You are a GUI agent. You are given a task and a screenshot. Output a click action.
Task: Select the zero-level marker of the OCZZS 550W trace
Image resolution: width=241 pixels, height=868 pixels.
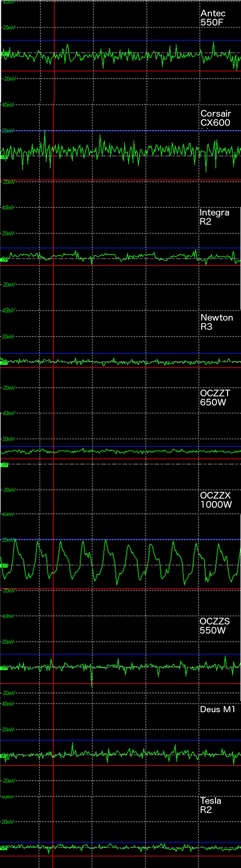[4, 667]
